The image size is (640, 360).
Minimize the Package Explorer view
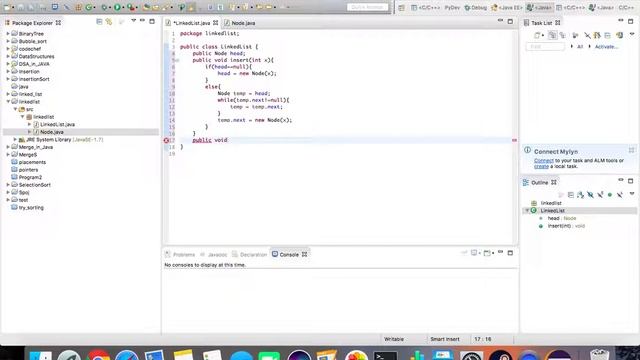click(x=142, y=21)
